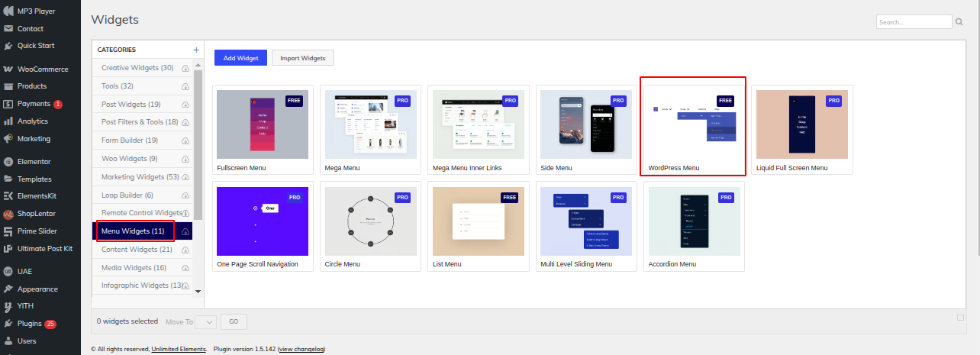Open the Move To dropdown
This screenshot has width=980, height=355.
206,322
